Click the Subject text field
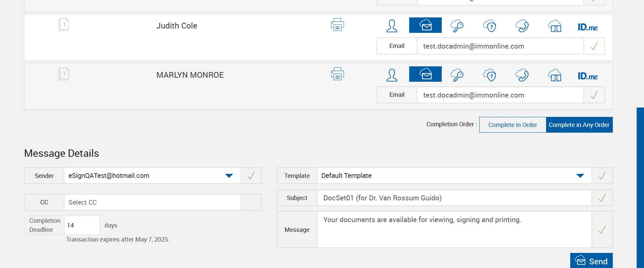This screenshot has height=268, width=644. (x=454, y=198)
